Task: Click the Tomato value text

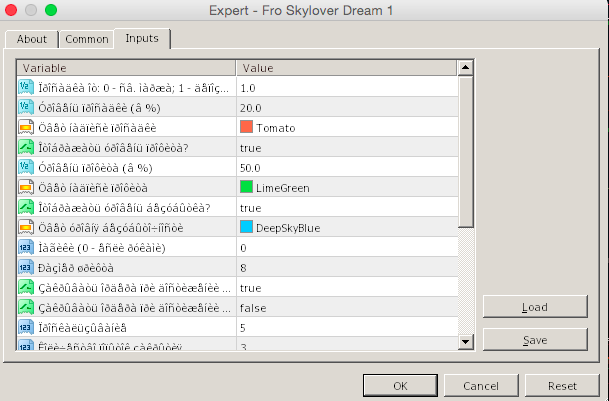Action: tap(275, 128)
